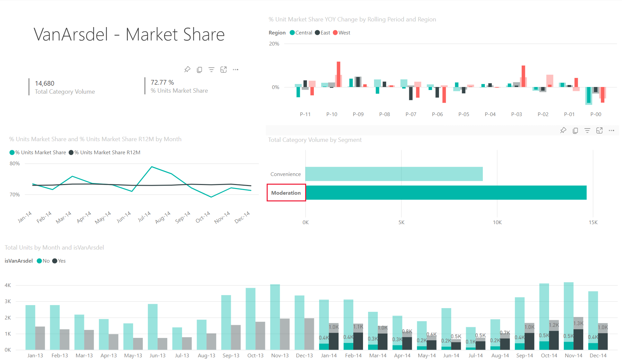622x364 pixels.
Task: Open the card visual in focus mode
Action: click(x=224, y=69)
